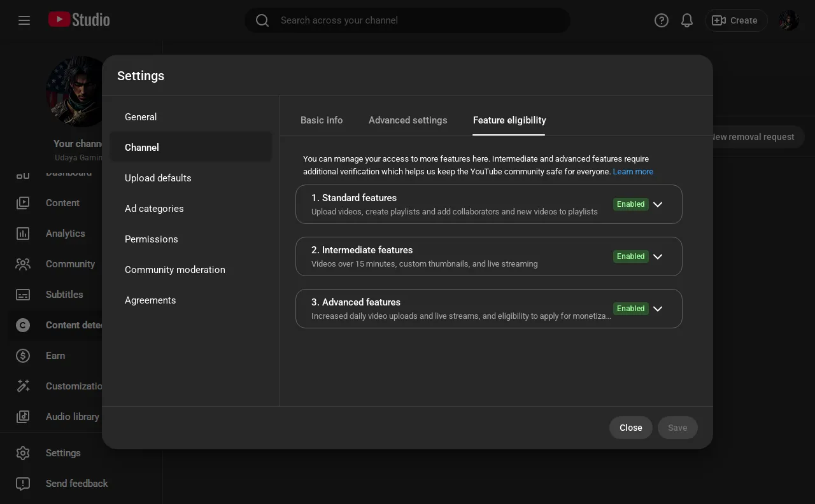Open Community moderation settings
Viewport: 815px width, 504px height.
coord(191,270)
